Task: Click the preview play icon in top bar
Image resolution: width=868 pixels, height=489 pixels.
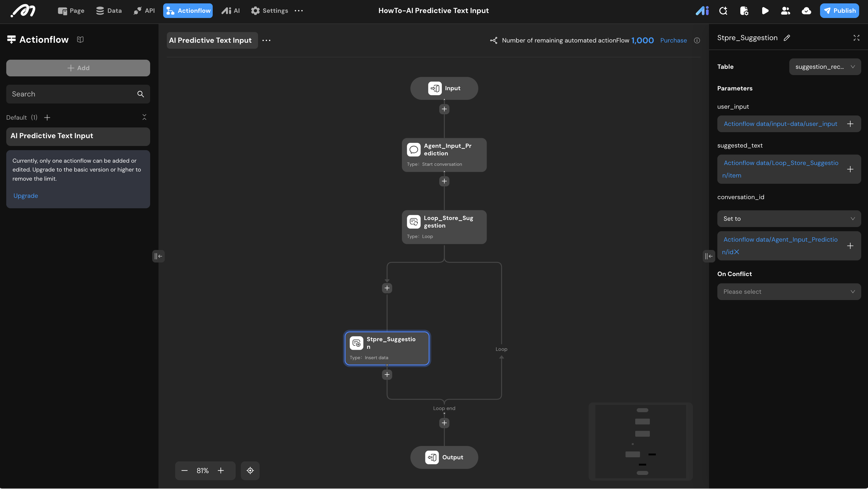Action: [765, 11]
